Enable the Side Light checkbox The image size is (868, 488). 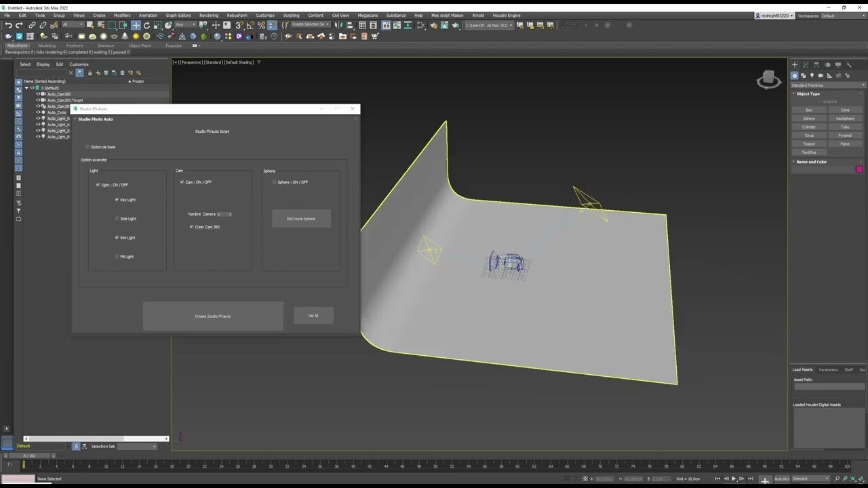(117, 218)
